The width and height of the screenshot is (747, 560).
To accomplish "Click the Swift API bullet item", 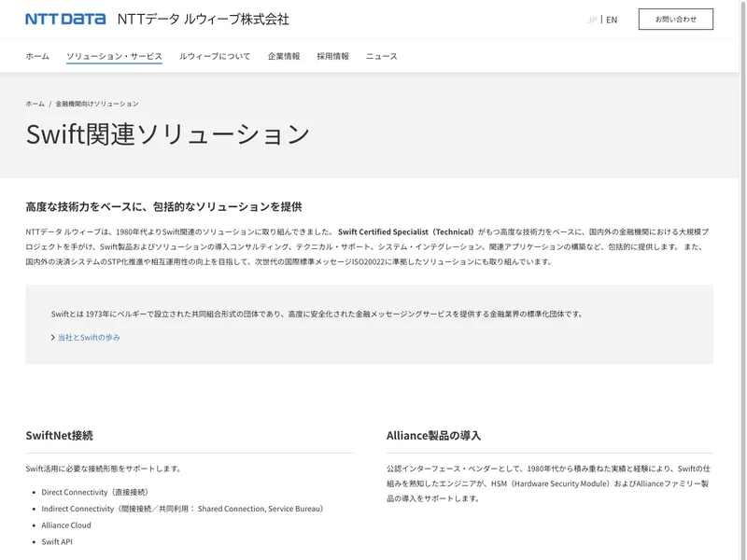I will [57, 541].
